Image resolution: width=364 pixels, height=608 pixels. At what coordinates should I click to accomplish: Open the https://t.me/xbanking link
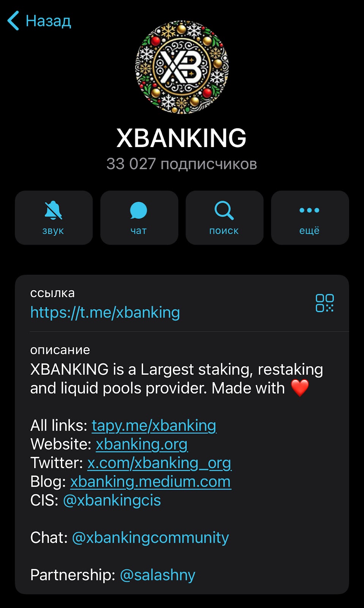point(105,312)
